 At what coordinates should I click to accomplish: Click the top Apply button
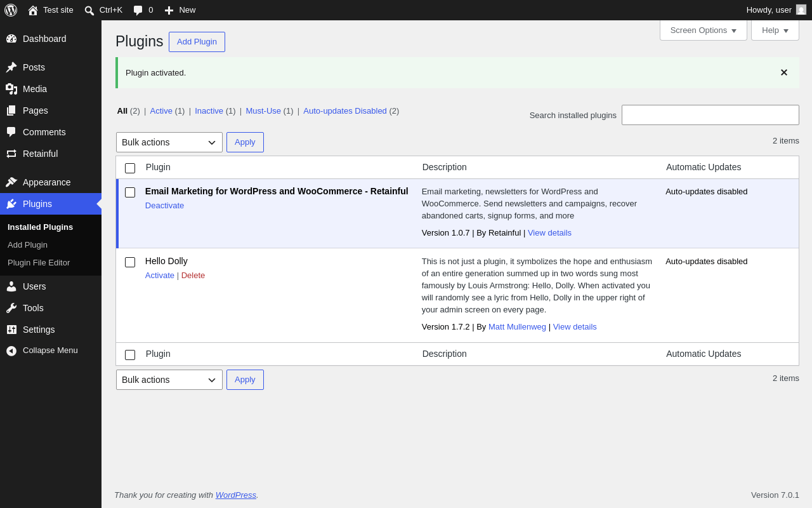(245, 142)
